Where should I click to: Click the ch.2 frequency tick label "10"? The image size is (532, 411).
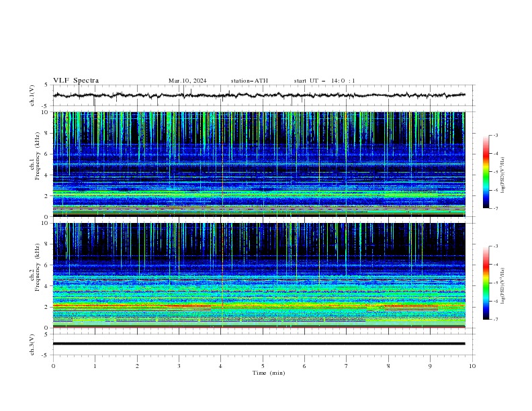[x=45, y=223]
